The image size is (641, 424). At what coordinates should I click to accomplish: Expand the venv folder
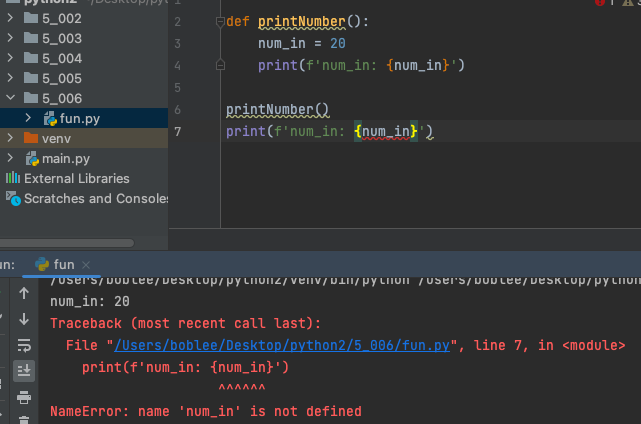click(11, 138)
